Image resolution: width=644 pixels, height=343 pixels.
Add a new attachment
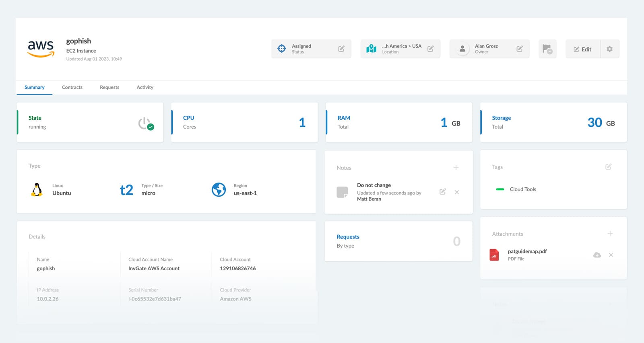coord(610,233)
